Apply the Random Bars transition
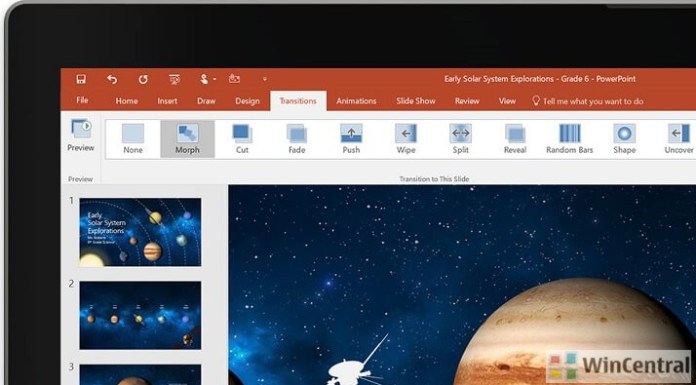Image resolution: width=696 pixels, height=385 pixels. point(569,139)
